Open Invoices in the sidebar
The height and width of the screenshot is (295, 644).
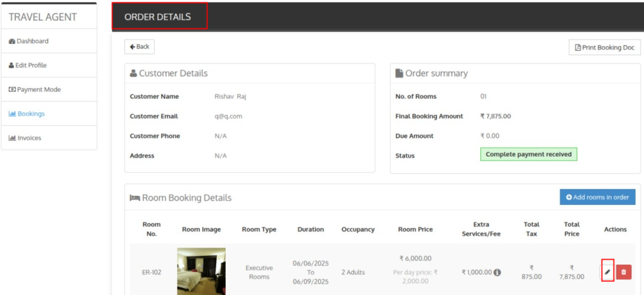pyautogui.click(x=49, y=138)
